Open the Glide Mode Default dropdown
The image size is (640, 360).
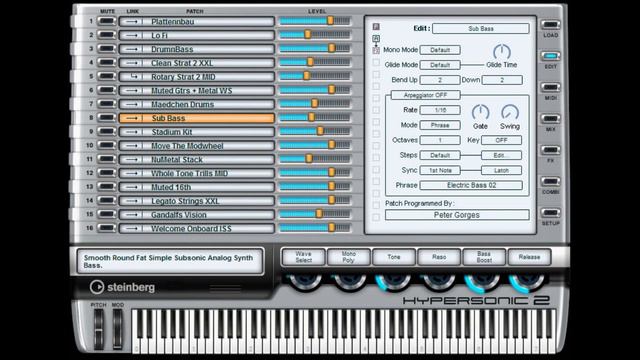tap(440, 65)
